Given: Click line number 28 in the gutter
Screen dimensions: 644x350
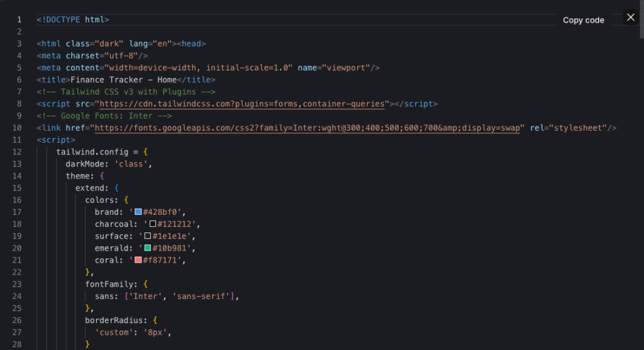Looking at the screenshot, I should point(17,344).
